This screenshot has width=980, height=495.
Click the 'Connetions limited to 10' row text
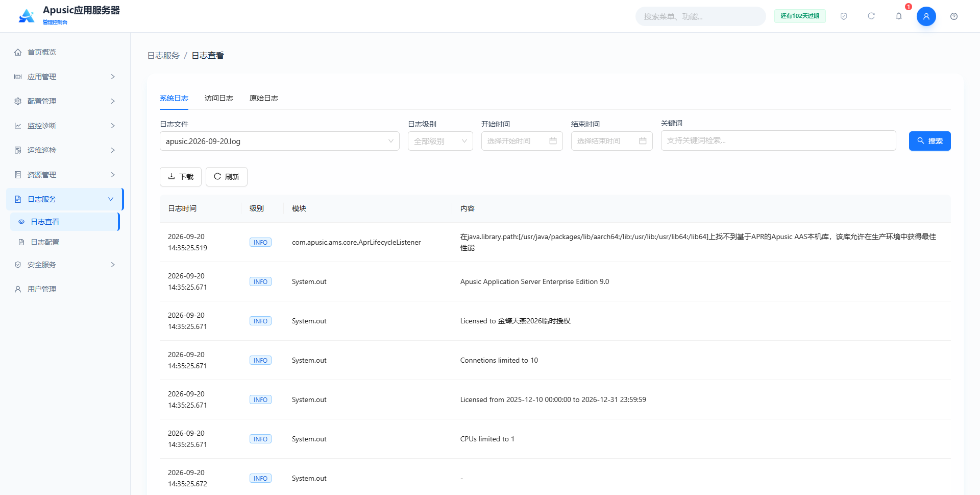499,360
